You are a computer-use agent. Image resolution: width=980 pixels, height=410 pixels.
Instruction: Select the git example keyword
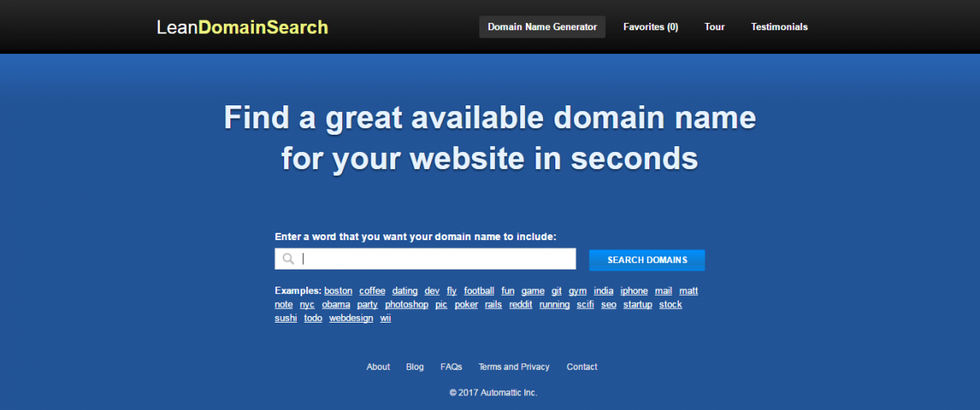556,291
